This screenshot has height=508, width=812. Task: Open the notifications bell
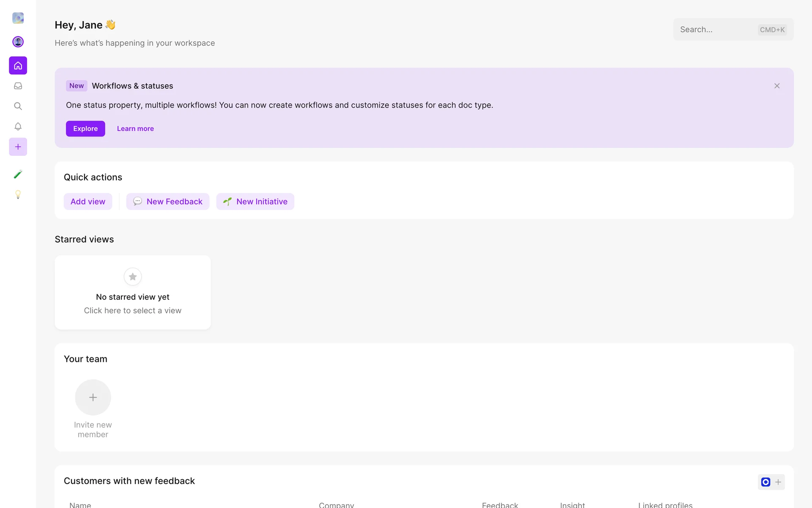pyautogui.click(x=18, y=127)
